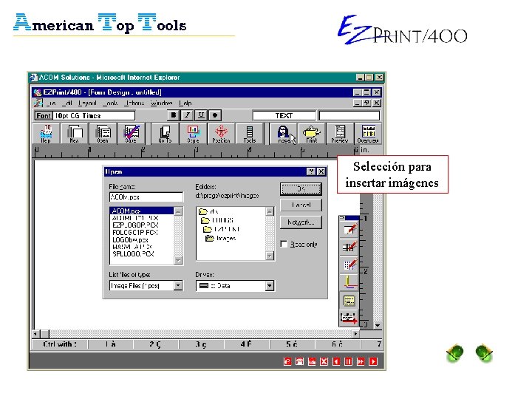Click the left green navigation ball
The image size is (532, 399).
coord(455,353)
